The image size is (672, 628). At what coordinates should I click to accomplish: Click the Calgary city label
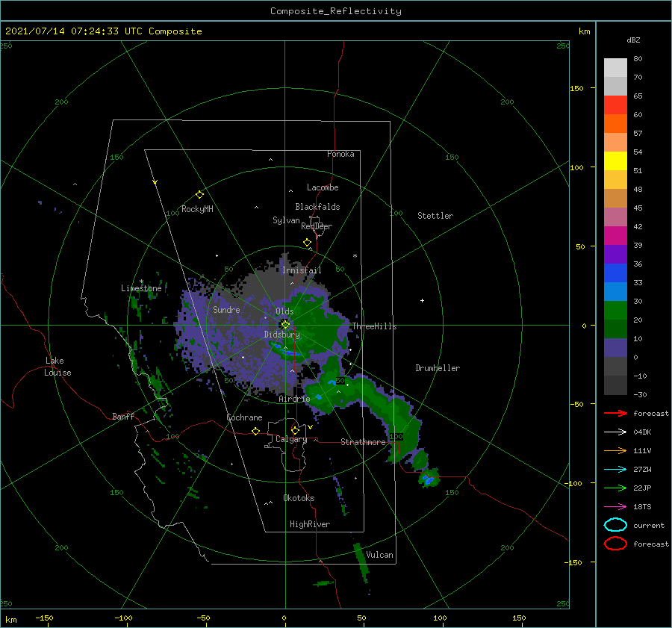click(291, 439)
